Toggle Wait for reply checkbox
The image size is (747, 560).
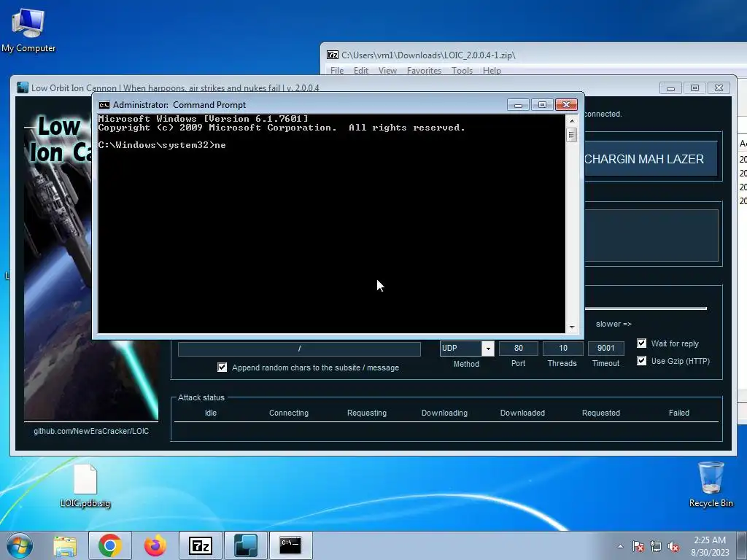(642, 343)
